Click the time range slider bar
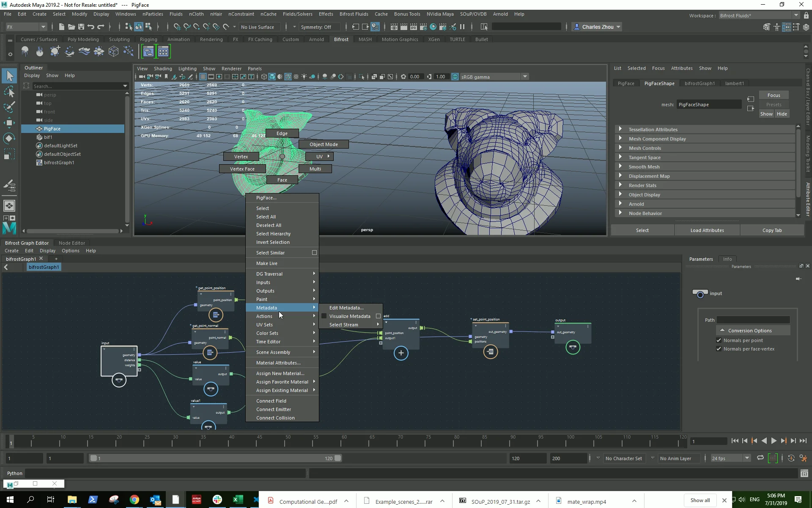This screenshot has height=508, width=812. [x=216, y=458]
